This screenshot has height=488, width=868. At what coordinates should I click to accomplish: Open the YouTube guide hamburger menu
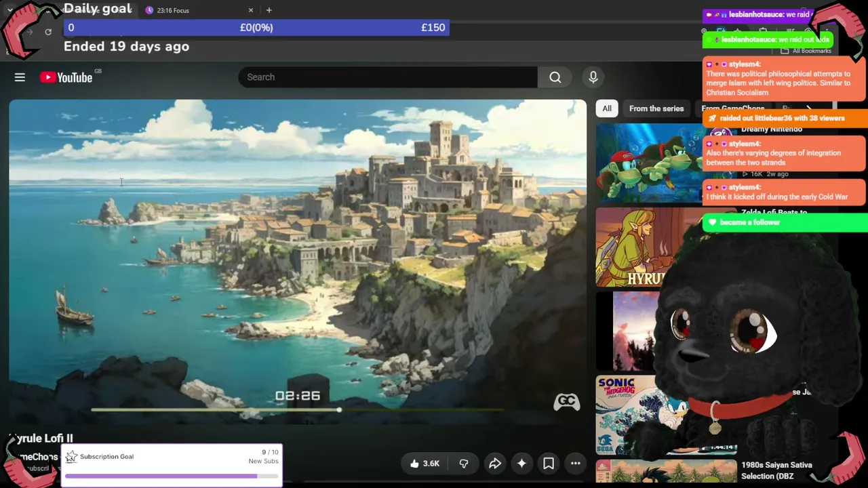point(20,77)
